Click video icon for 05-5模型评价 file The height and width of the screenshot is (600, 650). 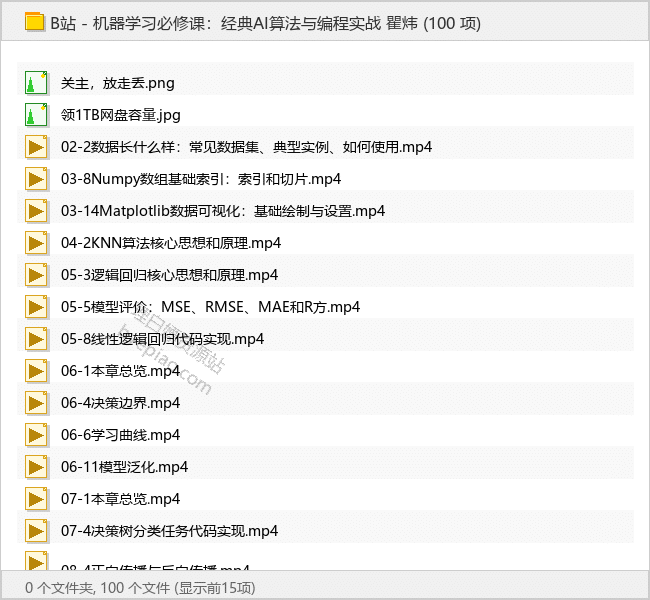coord(36,307)
